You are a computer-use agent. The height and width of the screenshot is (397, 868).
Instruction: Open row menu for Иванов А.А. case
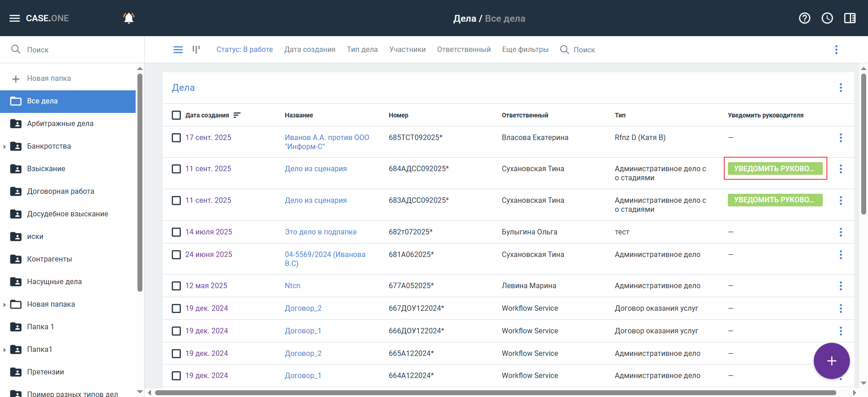840,138
